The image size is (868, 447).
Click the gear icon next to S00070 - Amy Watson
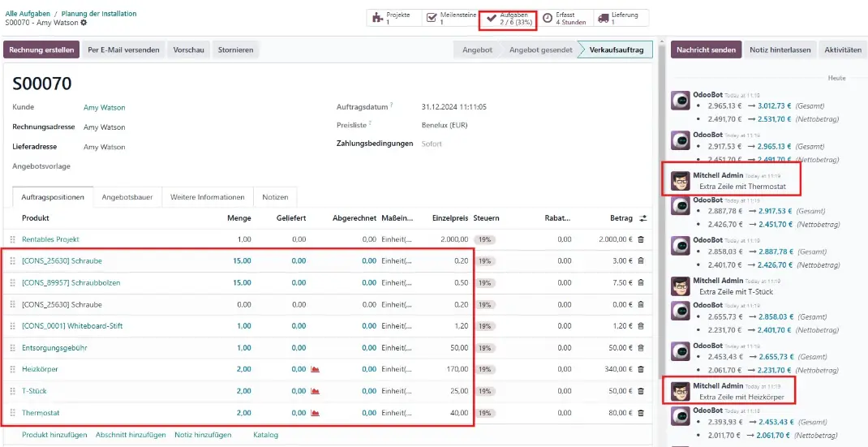point(84,23)
